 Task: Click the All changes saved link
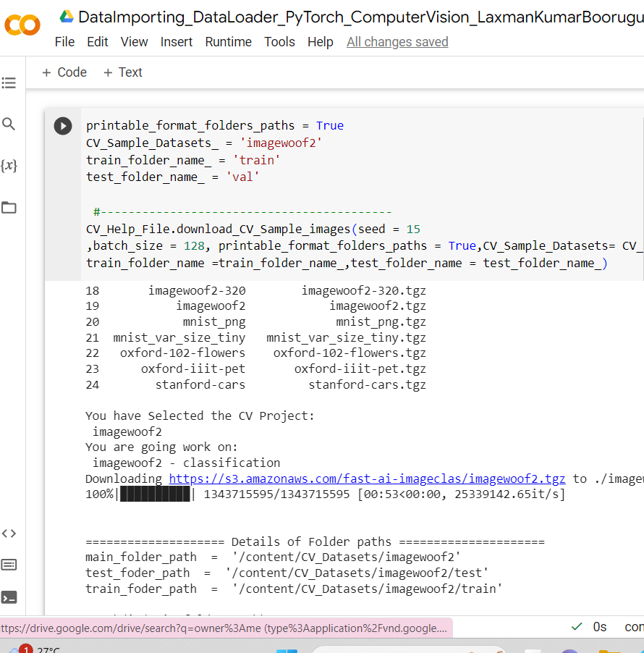(x=397, y=42)
